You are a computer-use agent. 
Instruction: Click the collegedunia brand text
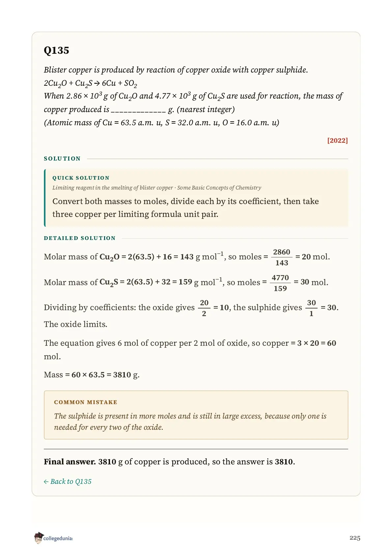coord(58,539)
